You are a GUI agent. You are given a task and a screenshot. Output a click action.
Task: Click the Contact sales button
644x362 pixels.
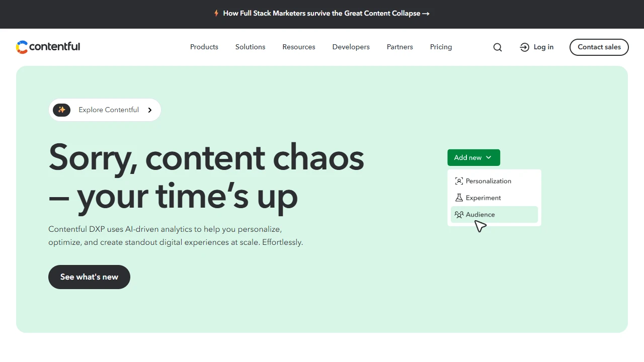(x=599, y=47)
